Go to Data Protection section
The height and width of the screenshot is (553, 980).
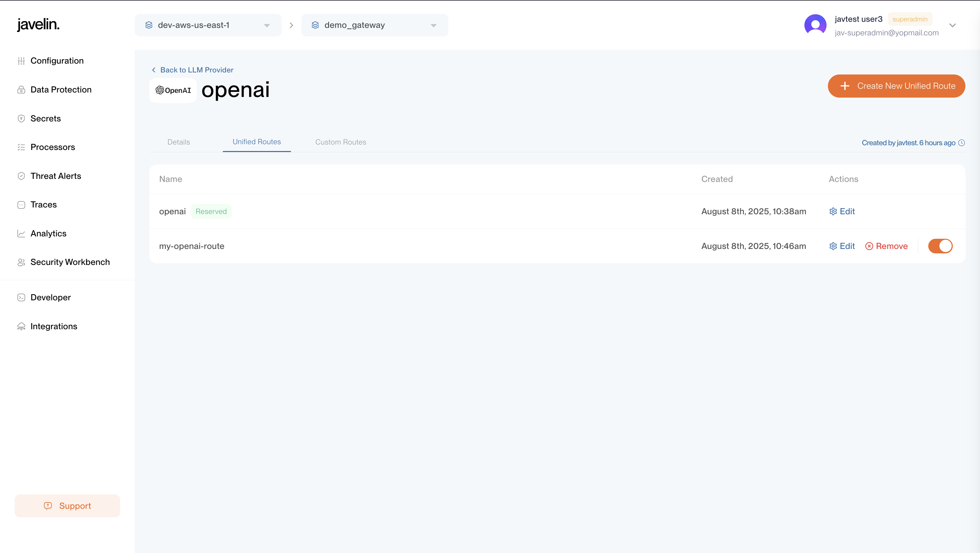click(x=61, y=90)
